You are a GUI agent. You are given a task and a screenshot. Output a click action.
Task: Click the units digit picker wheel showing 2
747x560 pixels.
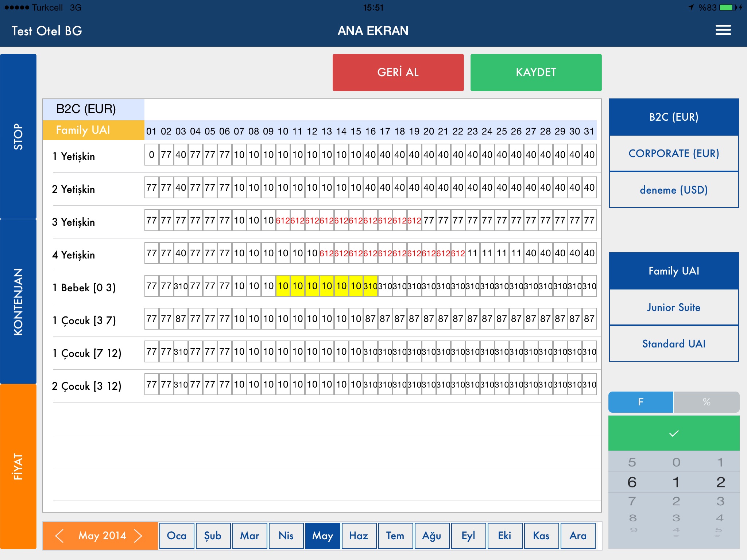coord(720,482)
